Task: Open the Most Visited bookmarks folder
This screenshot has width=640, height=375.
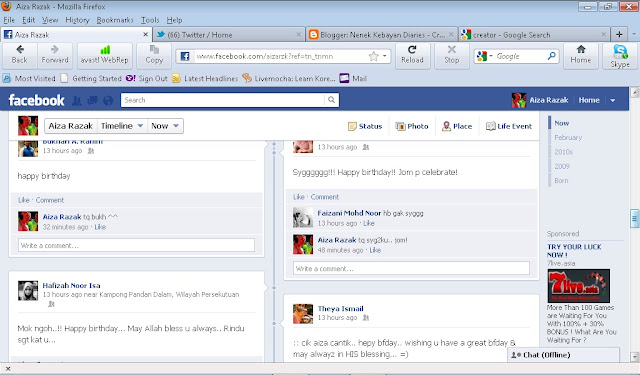Action: coord(29,78)
